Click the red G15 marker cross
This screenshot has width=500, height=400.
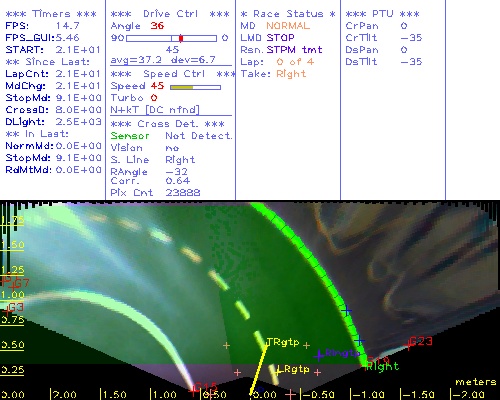point(193,390)
